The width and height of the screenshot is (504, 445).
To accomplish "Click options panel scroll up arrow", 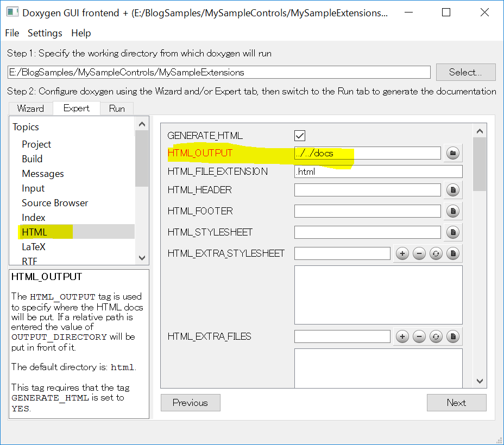I will click(x=480, y=131).
